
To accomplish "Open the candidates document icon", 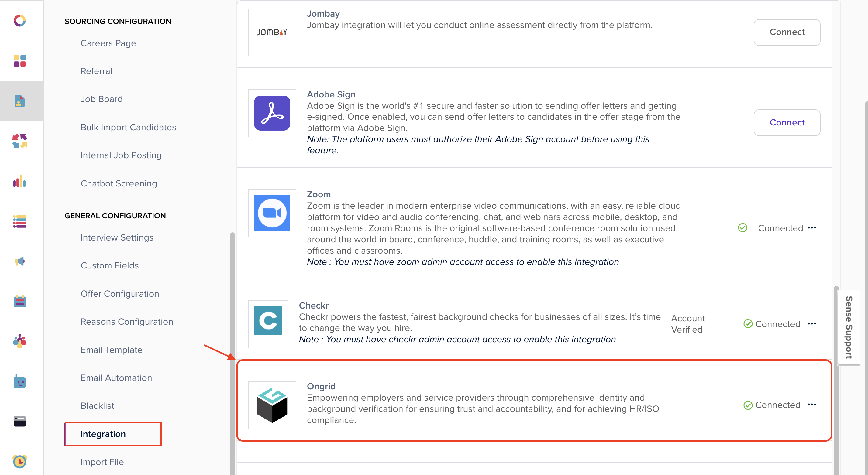I will (20, 101).
